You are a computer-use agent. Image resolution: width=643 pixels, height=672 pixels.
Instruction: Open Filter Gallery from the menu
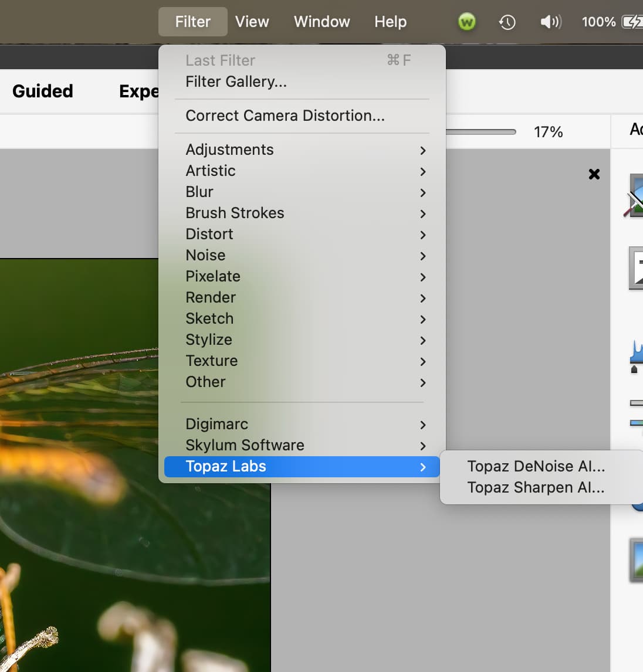(236, 82)
